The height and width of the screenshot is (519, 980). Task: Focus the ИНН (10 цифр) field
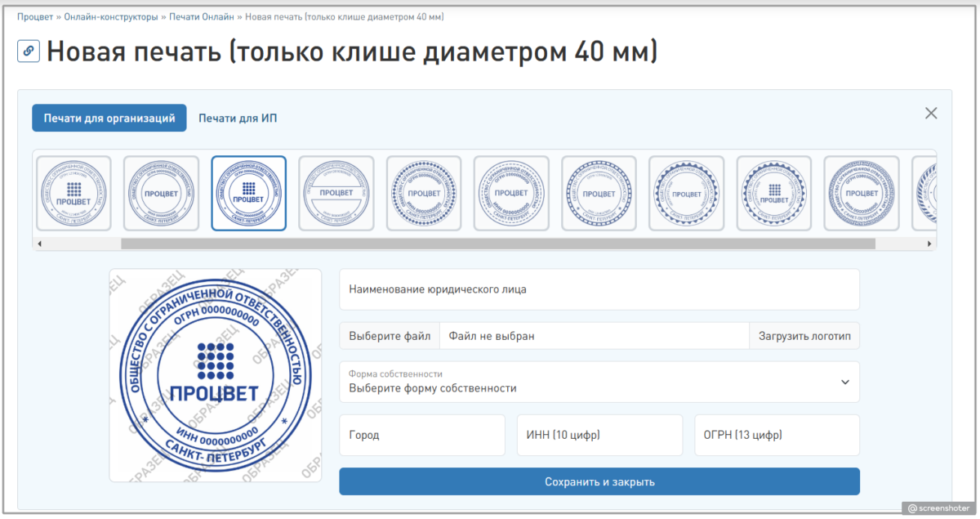click(x=599, y=435)
